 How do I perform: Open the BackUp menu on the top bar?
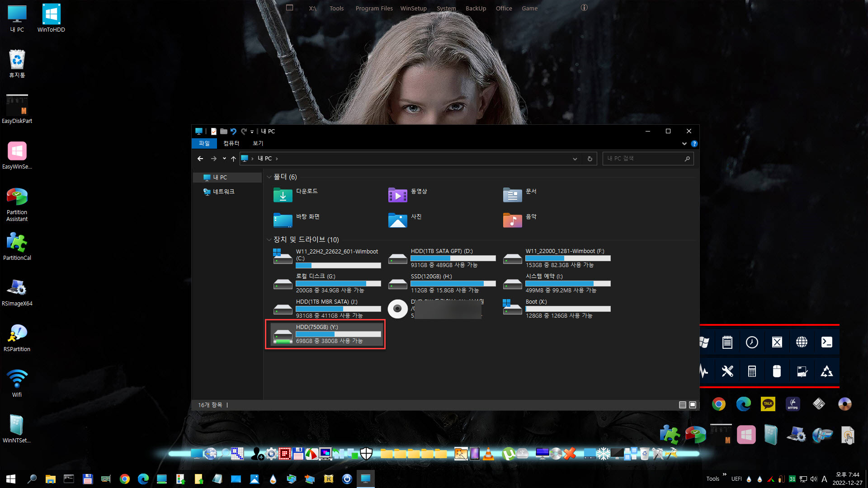click(x=476, y=8)
